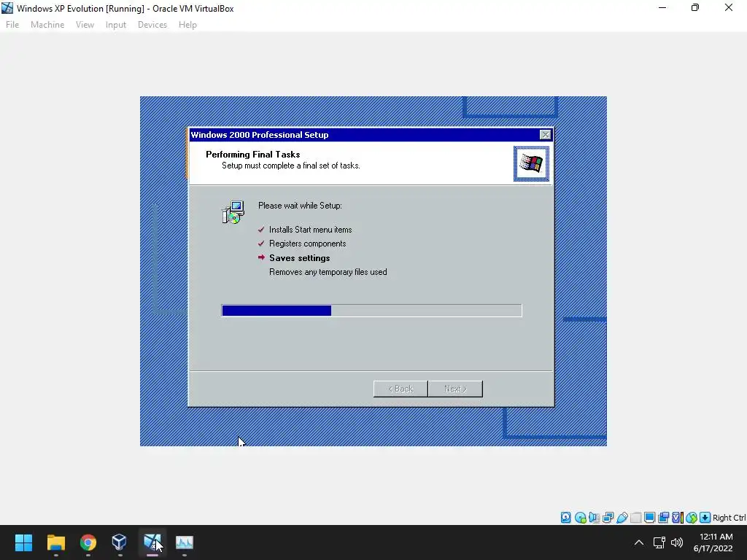Viewport: 747px width, 560px height.
Task: Click the volume tray icon
Action: coord(676,542)
